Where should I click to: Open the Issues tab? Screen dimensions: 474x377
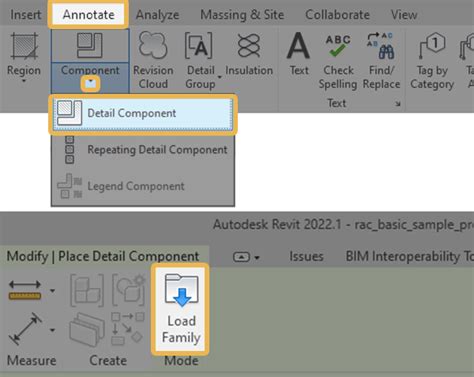306,256
